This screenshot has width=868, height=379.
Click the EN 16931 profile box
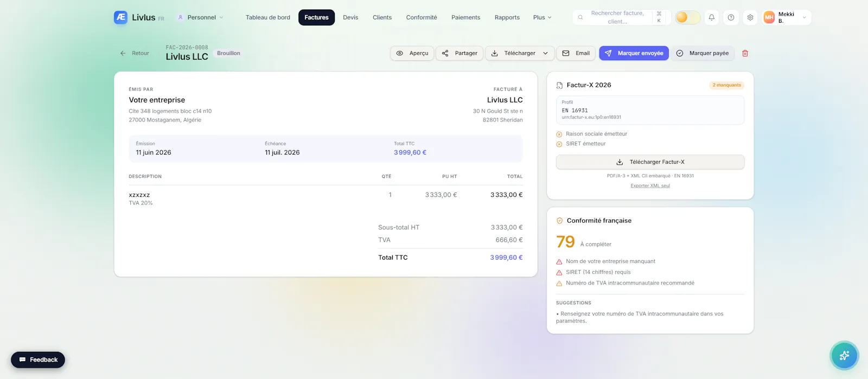point(650,110)
